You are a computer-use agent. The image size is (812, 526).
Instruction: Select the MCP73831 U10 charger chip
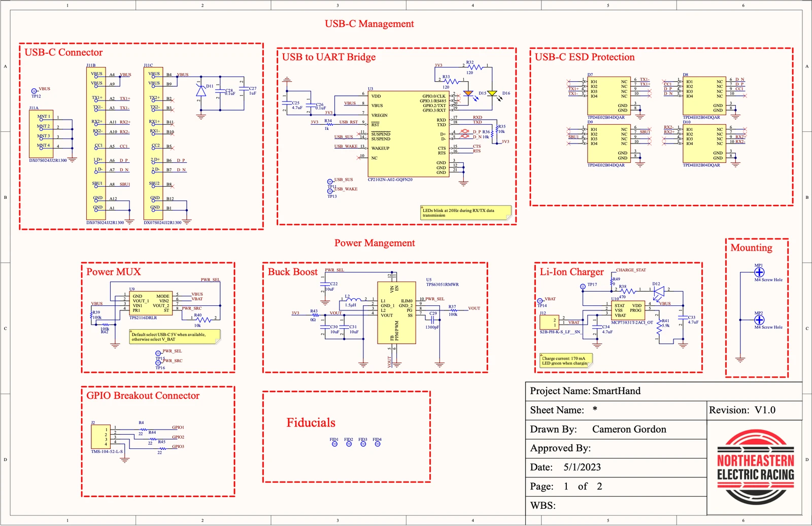(628, 310)
